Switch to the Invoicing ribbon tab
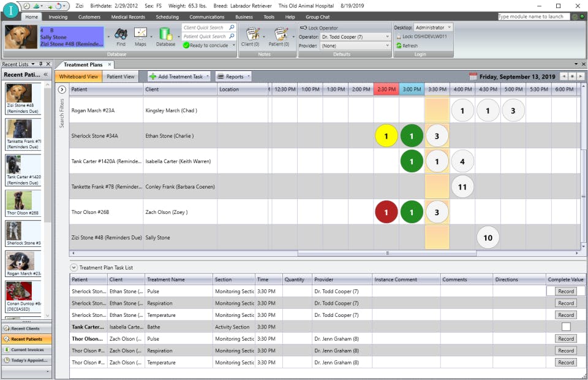The image size is (588, 380). coord(59,17)
